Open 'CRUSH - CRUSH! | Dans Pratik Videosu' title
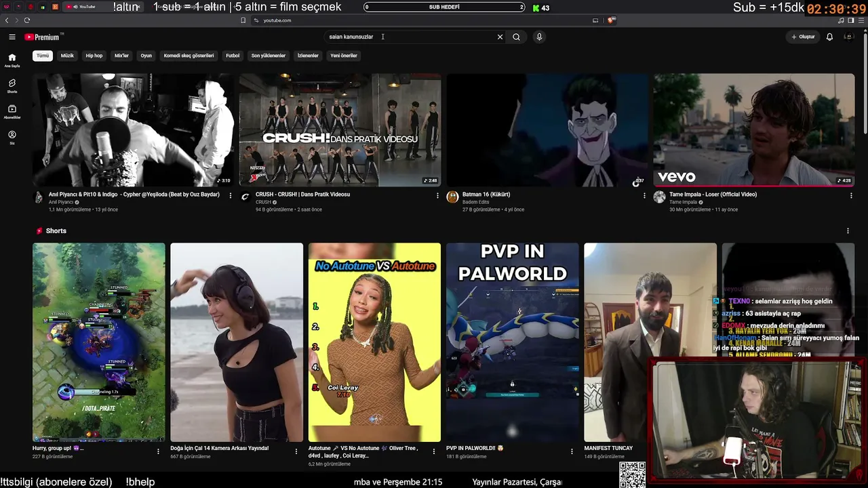The image size is (868, 488). click(303, 195)
